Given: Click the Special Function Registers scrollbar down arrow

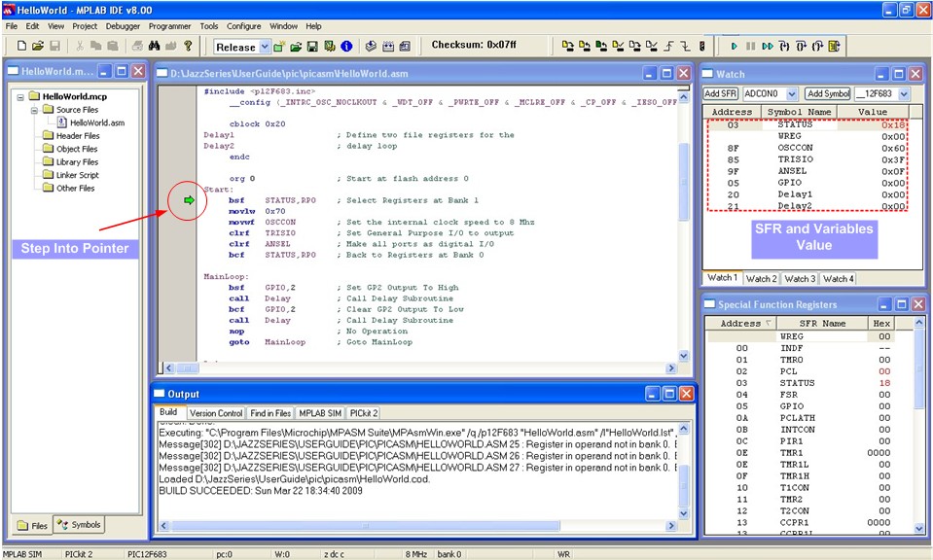Looking at the screenshot, I should pyautogui.click(x=919, y=528).
